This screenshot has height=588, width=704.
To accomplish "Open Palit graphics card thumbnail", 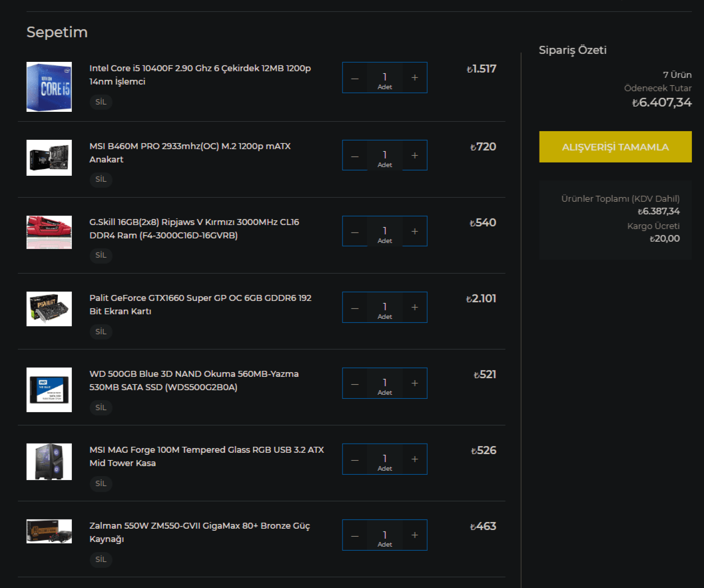I will tap(49, 309).
